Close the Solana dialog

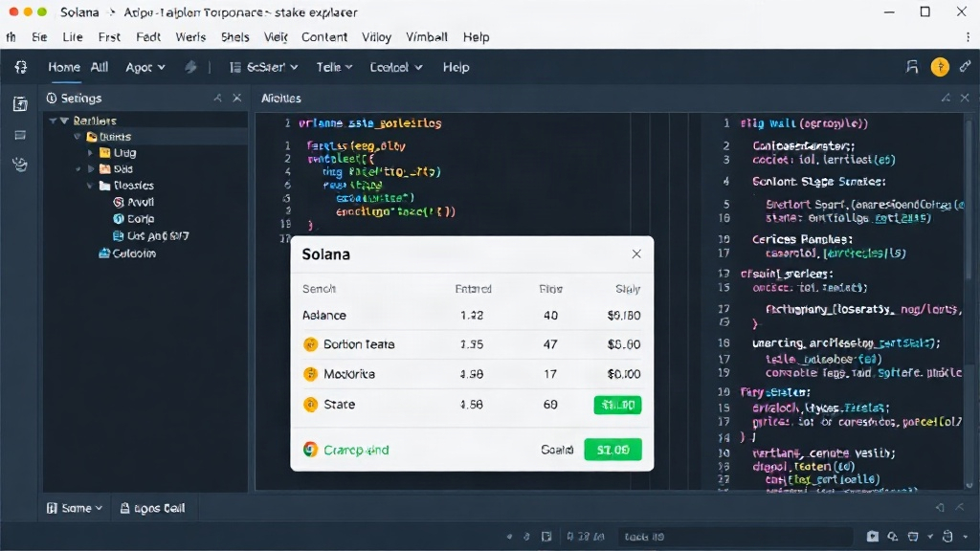click(636, 253)
